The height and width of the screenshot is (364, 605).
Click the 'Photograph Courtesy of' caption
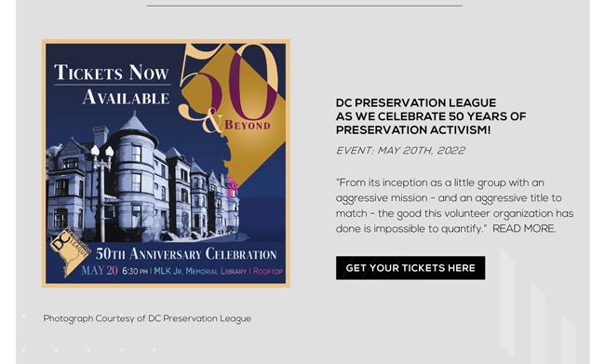(x=147, y=318)
